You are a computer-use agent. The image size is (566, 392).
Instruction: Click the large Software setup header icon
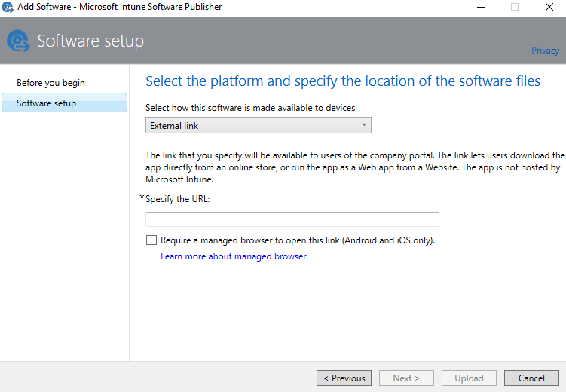[x=18, y=41]
